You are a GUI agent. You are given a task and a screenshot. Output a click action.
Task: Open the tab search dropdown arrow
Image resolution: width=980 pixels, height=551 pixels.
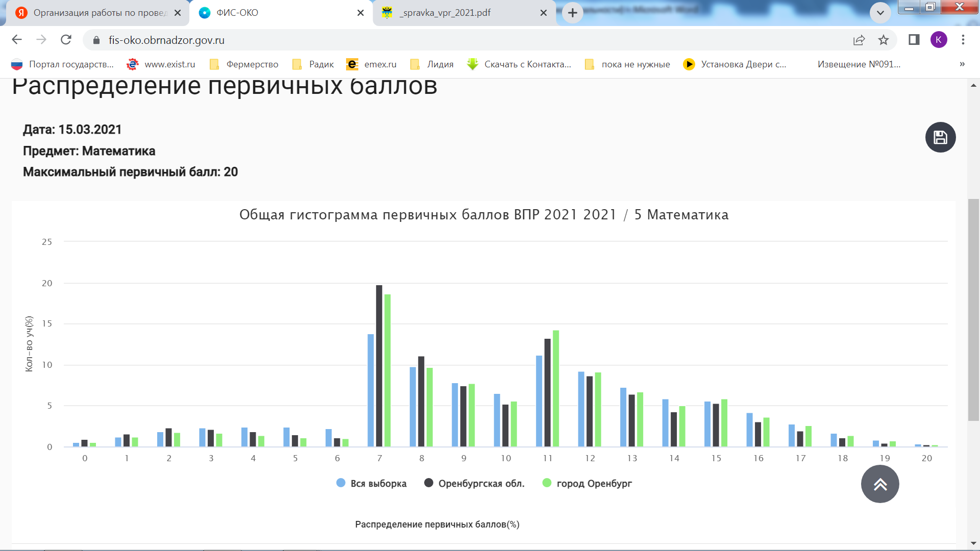coord(880,13)
